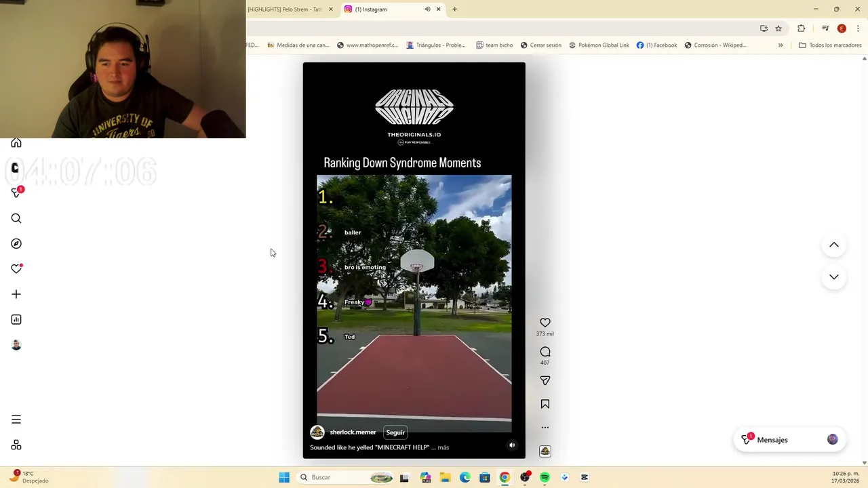Viewport: 868px width, 488px height.
Task: Open dashboard chart icon in sidebar
Action: coord(16,319)
